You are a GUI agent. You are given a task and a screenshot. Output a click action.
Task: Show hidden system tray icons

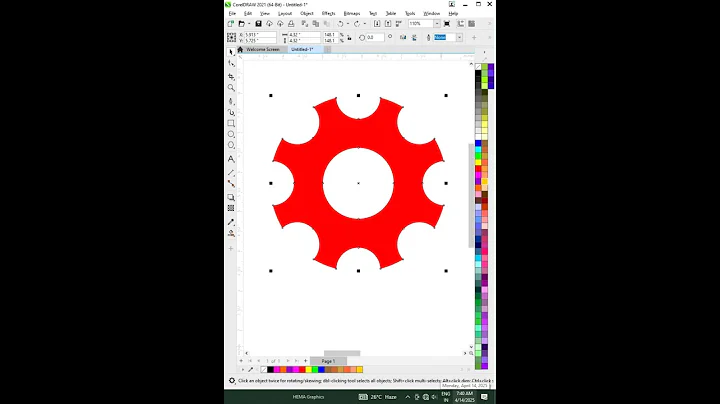point(408,397)
